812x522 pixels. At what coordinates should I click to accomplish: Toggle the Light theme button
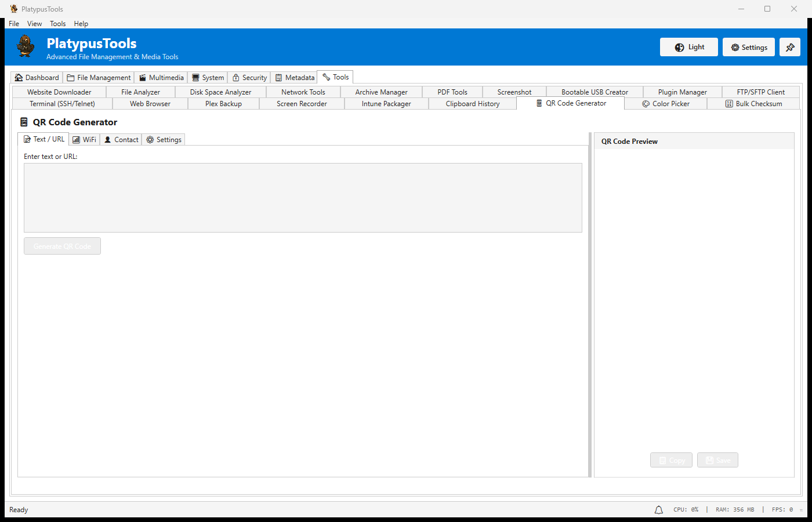click(688, 48)
